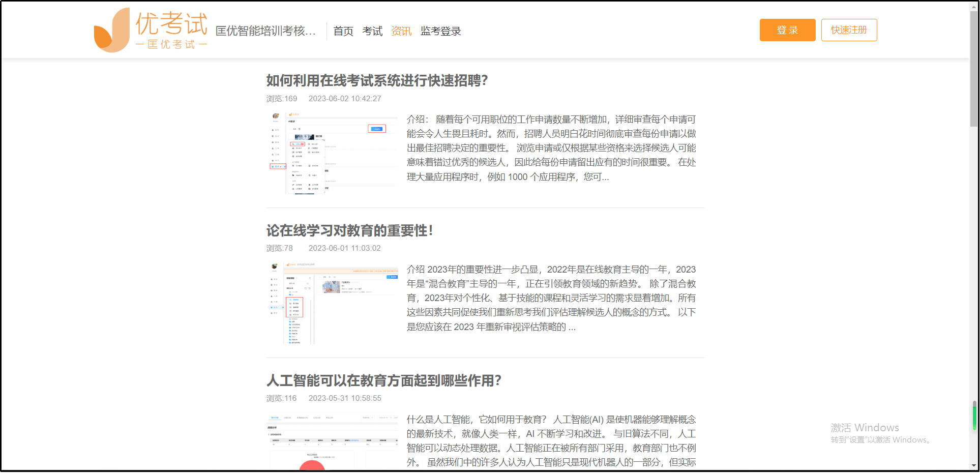Open article 人工智能可以在教育方面起到哪些作用
The height and width of the screenshot is (473, 980).
(383, 380)
